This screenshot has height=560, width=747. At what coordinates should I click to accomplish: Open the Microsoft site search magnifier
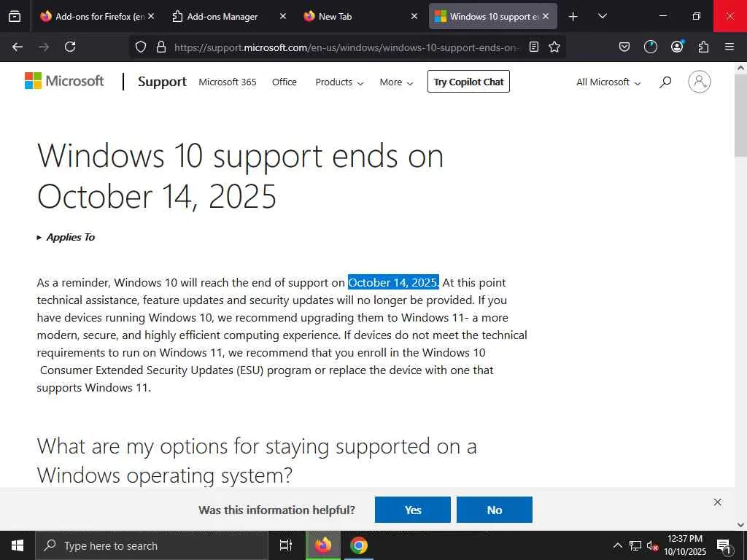[x=665, y=82]
